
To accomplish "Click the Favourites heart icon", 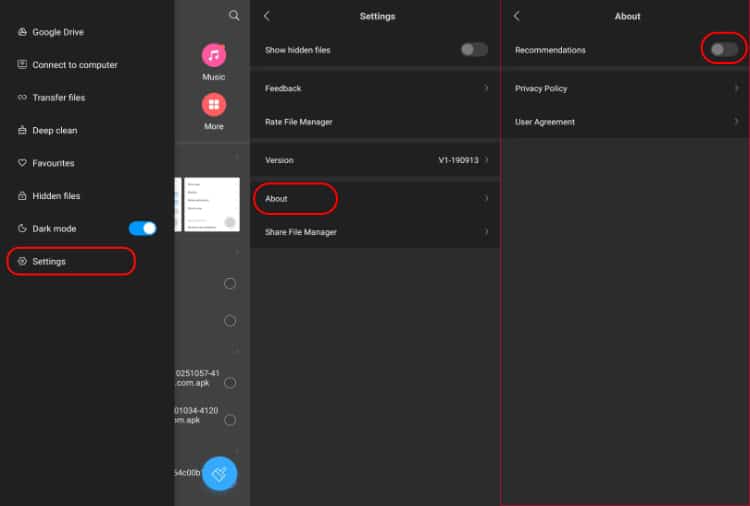I will pyautogui.click(x=22, y=163).
